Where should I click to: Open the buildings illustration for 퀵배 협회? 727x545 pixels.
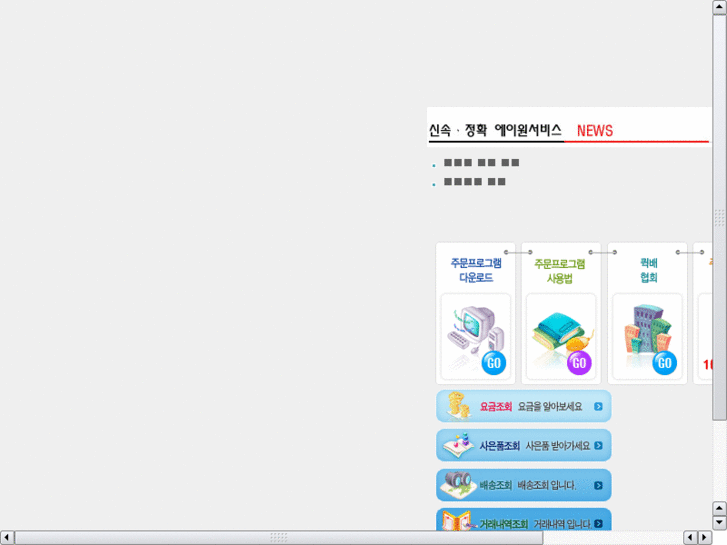click(x=647, y=328)
